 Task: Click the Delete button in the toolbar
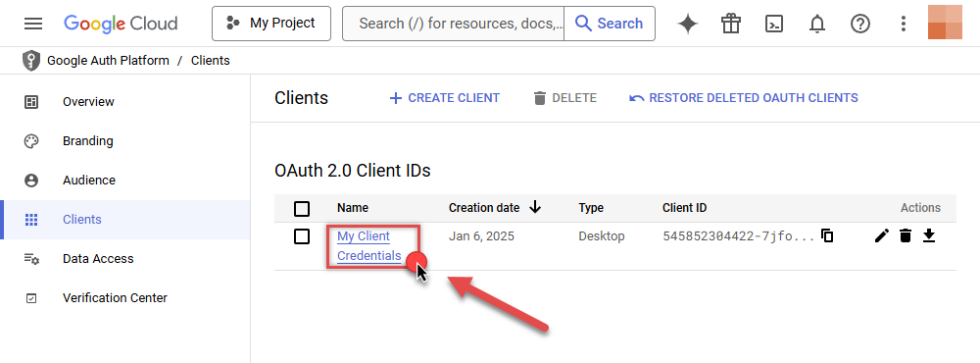pos(565,98)
